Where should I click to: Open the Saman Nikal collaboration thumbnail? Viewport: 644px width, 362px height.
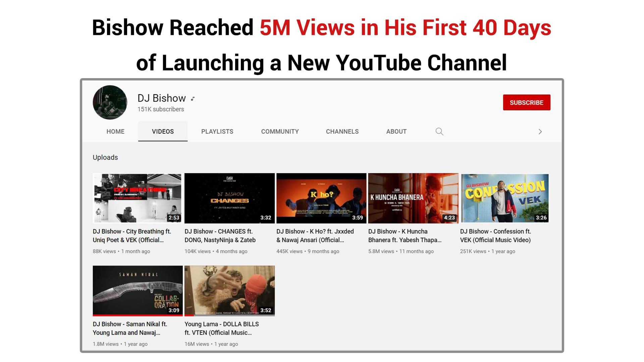(138, 291)
